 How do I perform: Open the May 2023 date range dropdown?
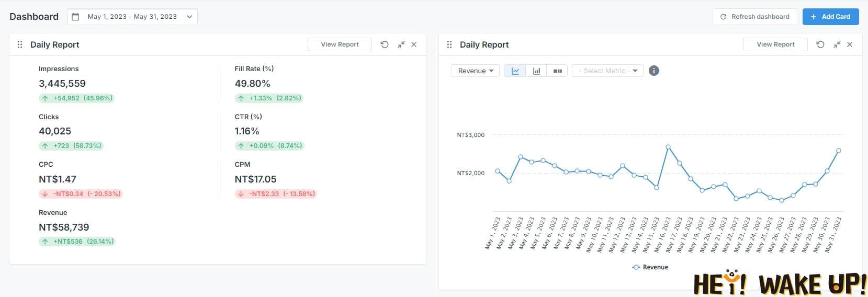[x=132, y=17]
